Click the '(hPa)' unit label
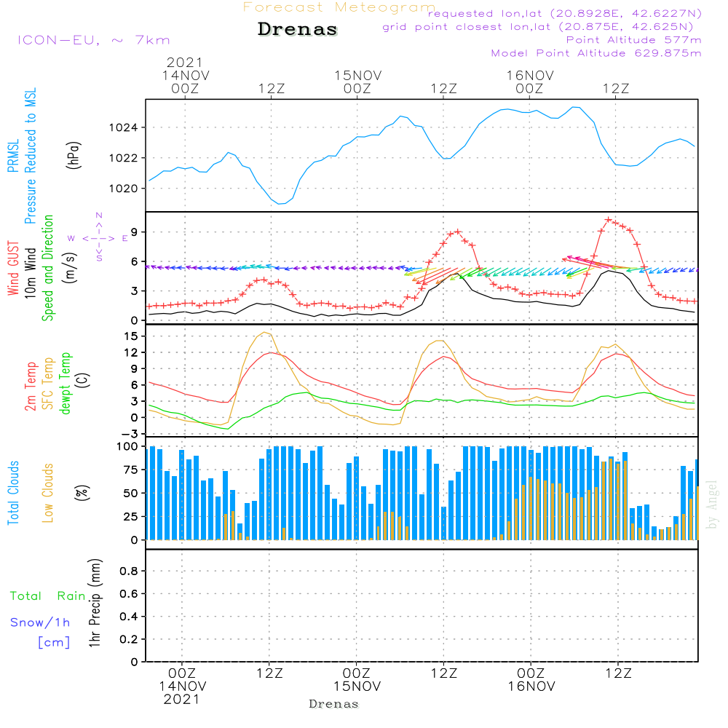 pos(74,155)
